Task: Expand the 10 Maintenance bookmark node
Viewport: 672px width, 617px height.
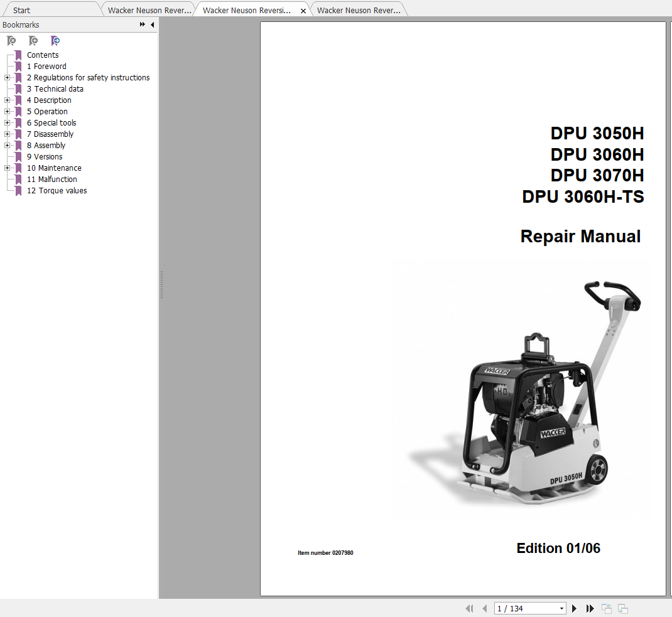Action: [7, 168]
